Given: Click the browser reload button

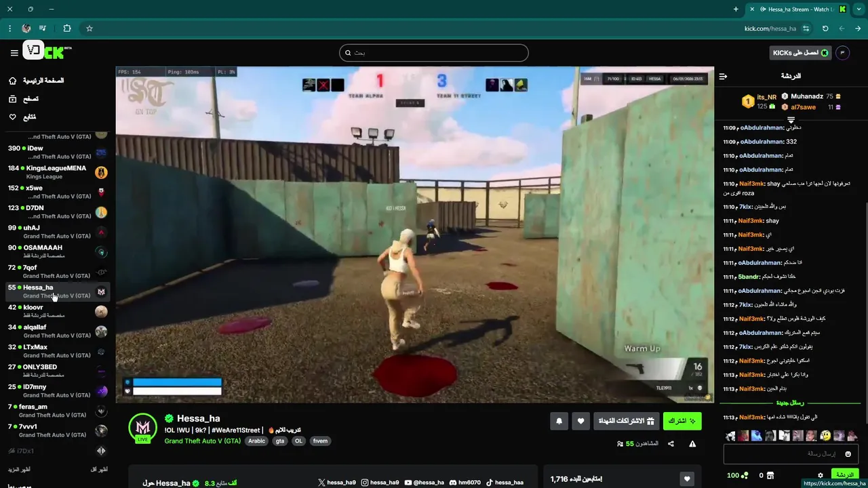Looking at the screenshot, I should (825, 28).
